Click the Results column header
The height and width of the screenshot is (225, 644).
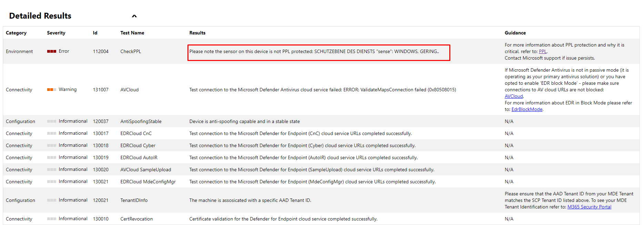point(197,33)
